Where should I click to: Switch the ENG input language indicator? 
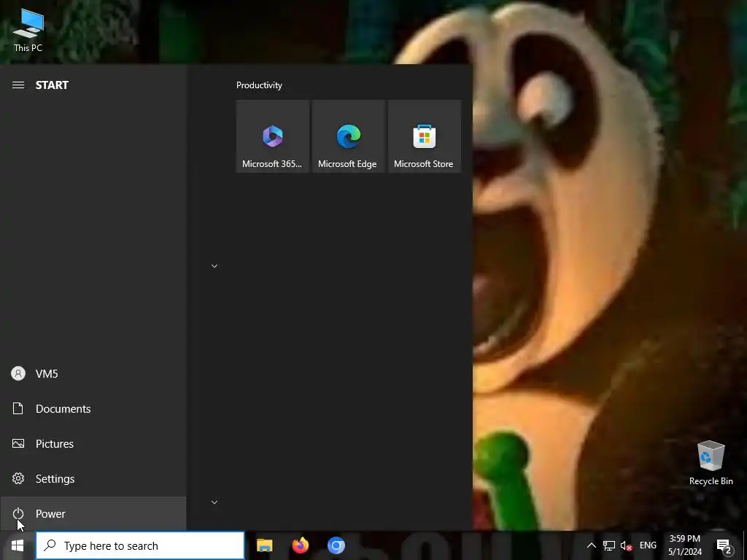tap(648, 545)
